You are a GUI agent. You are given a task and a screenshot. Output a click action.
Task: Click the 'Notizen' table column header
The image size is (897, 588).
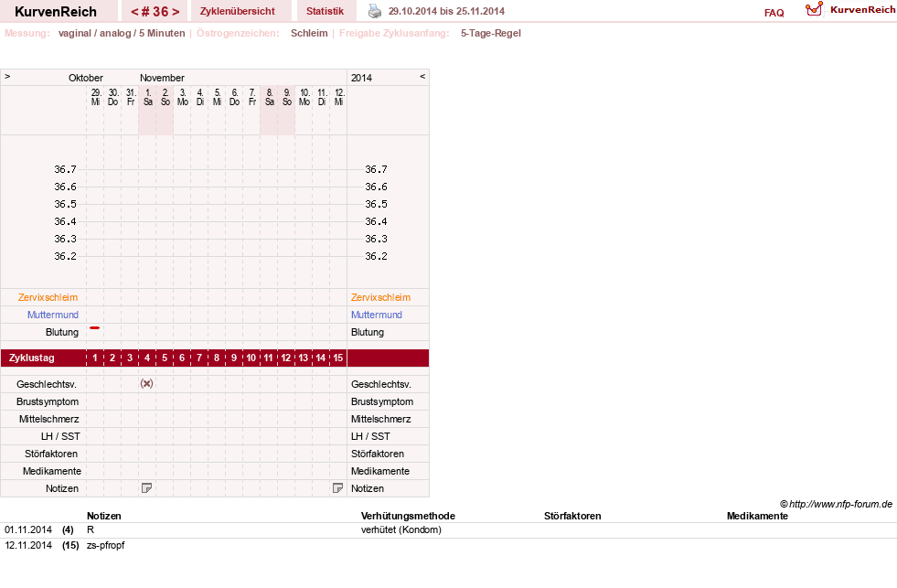click(x=104, y=516)
